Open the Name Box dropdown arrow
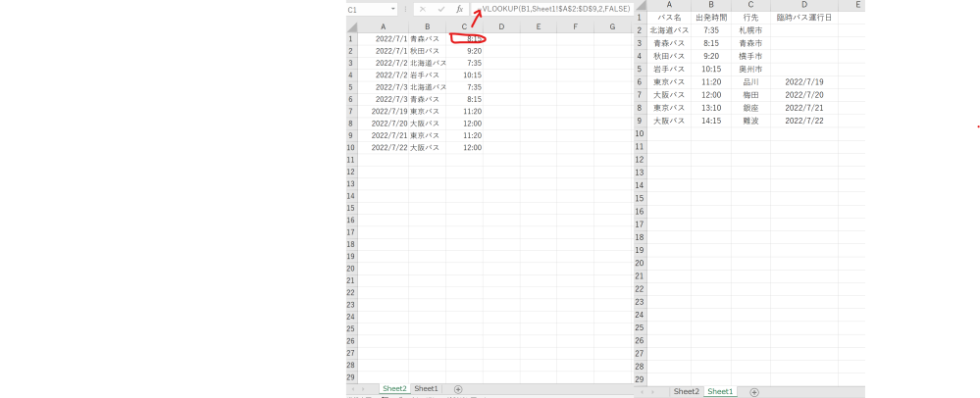 pyautogui.click(x=393, y=9)
